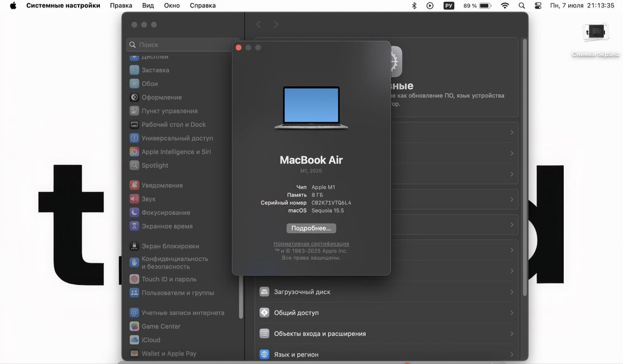This screenshot has height=364, width=623.
Task: Open the Справка menu
Action: tap(202, 6)
